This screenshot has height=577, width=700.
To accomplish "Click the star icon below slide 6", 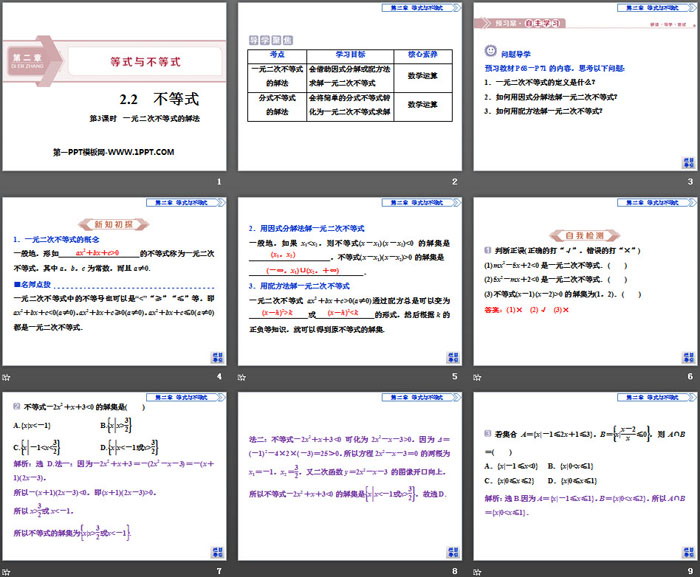I will tap(476, 376).
